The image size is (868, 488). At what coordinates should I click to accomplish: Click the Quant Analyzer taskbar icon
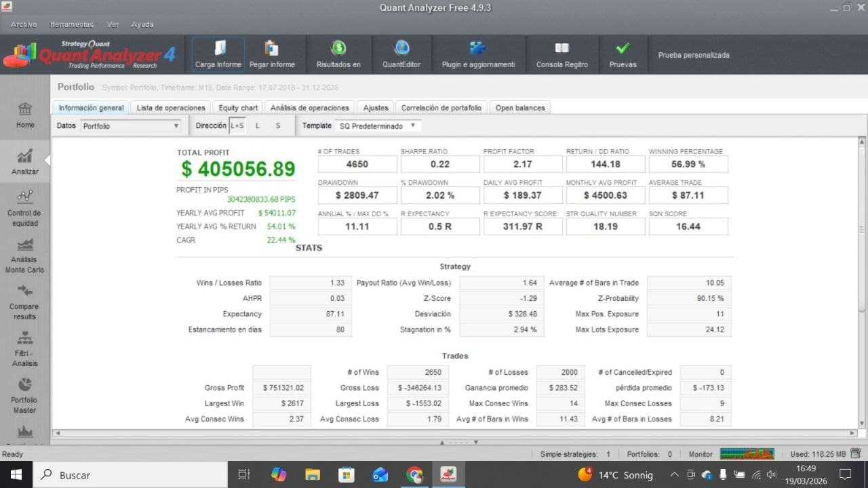[x=448, y=474]
